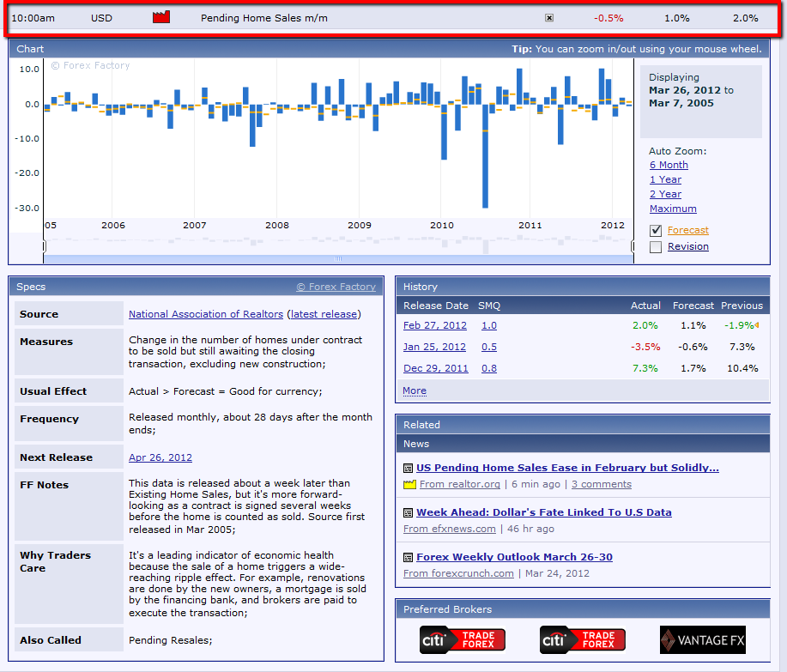The height and width of the screenshot is (672, 787).
Task: Click the Forecast 1.1% history value
Action: (693, 325)
